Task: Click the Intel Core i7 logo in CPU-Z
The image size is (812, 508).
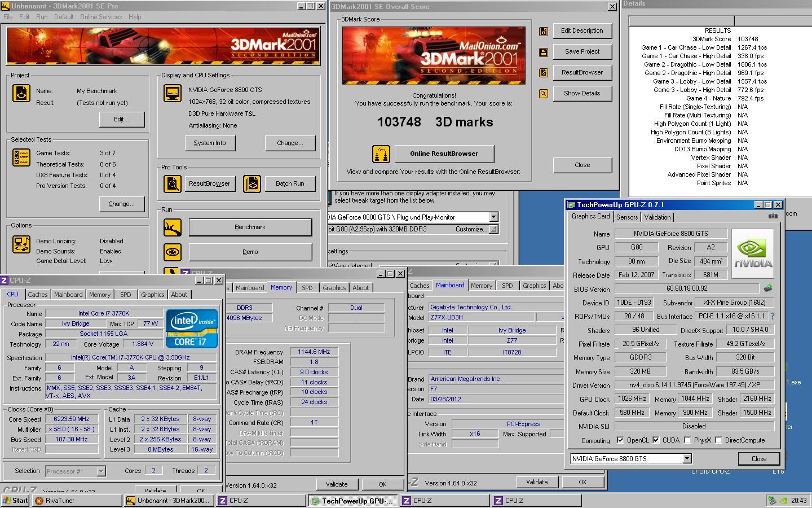Action: tap(192, 329)
